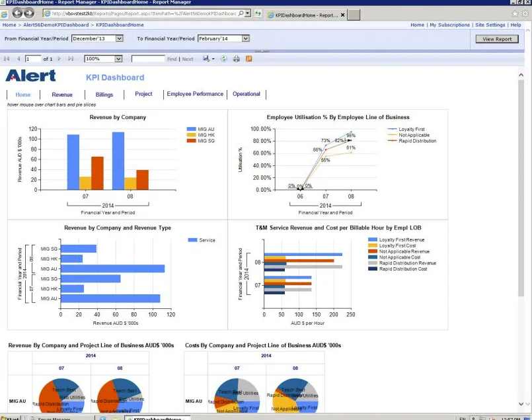Collapse the parameters area splitter handle

tap(262, 52)
